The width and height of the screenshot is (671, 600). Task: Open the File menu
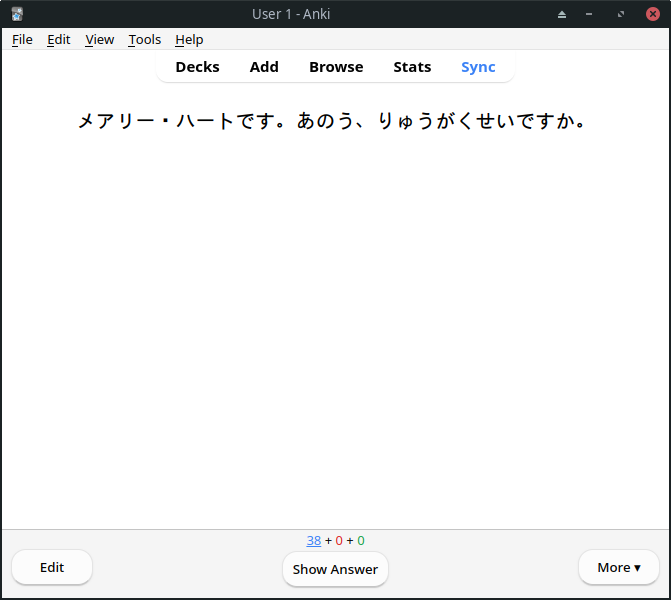point(22,39)
